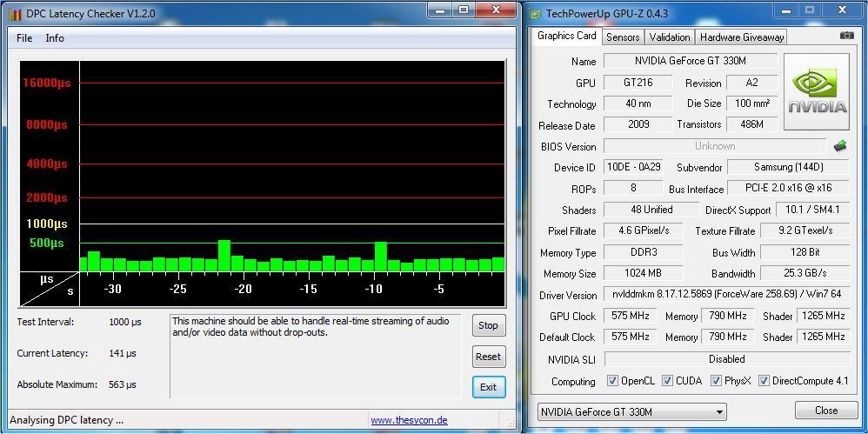Click the Transistors field showing 486M

point(751,124)
